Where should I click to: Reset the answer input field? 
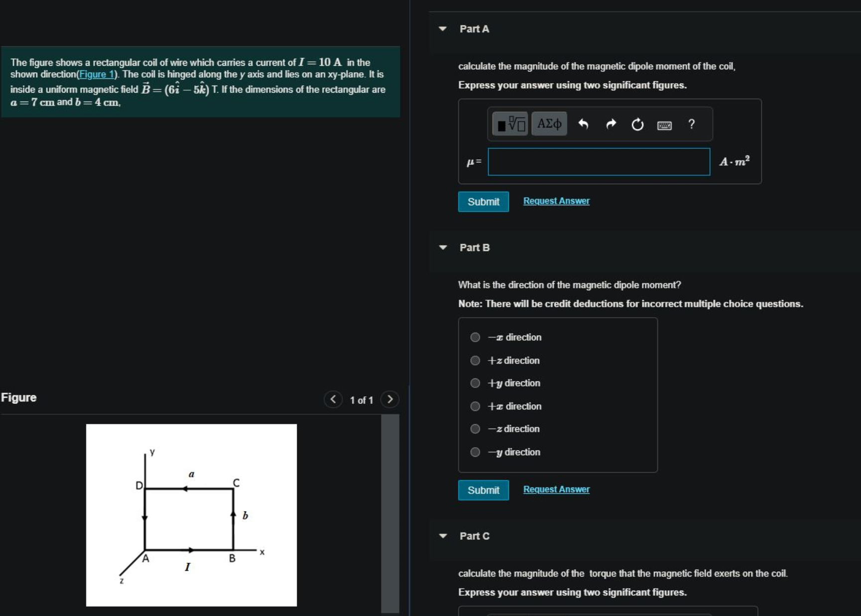click(x=637, y=124)
